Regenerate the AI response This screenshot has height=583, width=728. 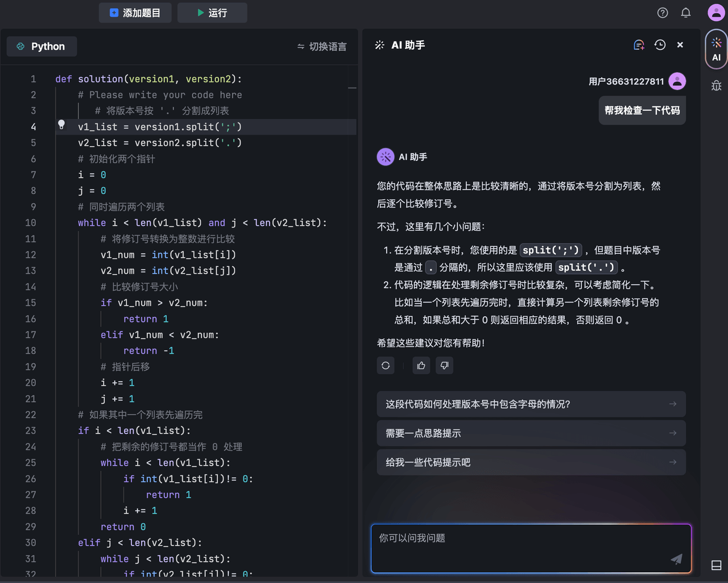(x=386, y=366)
